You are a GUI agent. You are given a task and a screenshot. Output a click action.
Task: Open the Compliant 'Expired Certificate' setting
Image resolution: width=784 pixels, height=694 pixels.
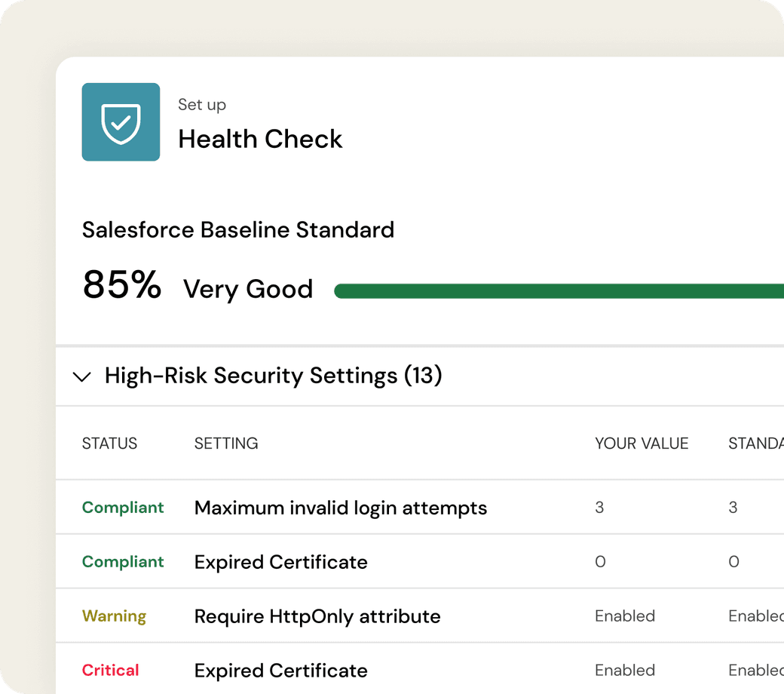coord(281,562)
